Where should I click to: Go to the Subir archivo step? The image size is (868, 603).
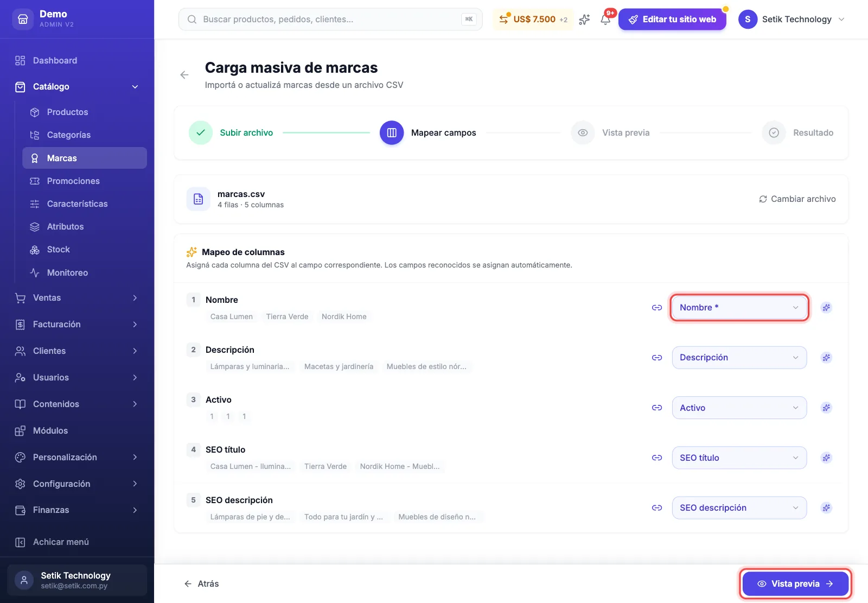coord(231,133)
